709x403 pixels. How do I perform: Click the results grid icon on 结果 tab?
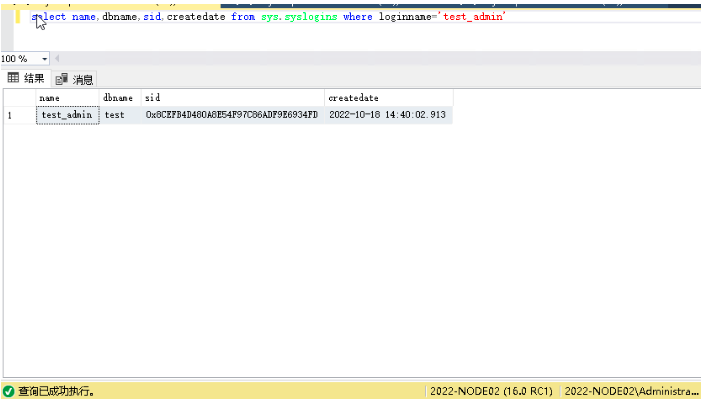(x=14, y=78)
